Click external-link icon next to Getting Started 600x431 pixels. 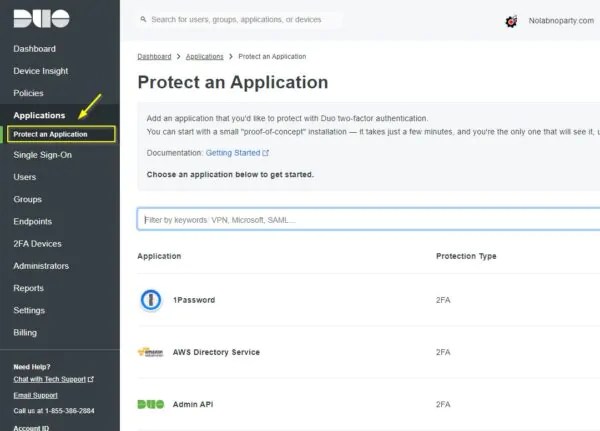click(266, 153)
